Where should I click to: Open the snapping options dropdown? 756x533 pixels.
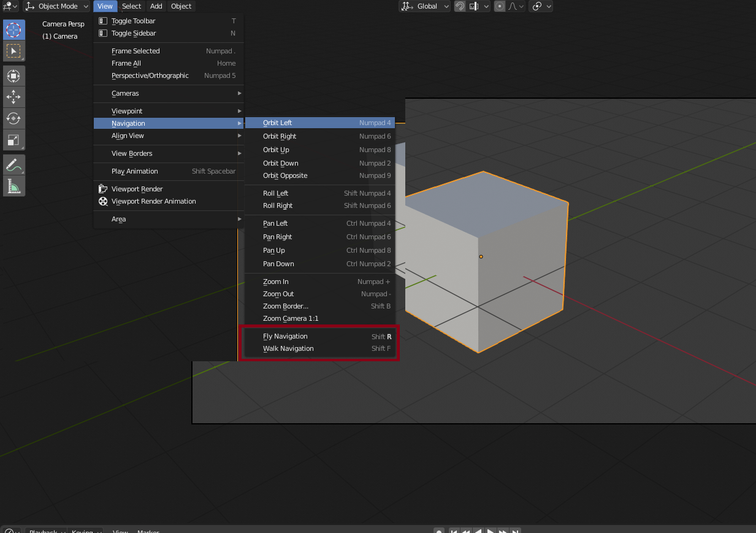click(479, 6)
